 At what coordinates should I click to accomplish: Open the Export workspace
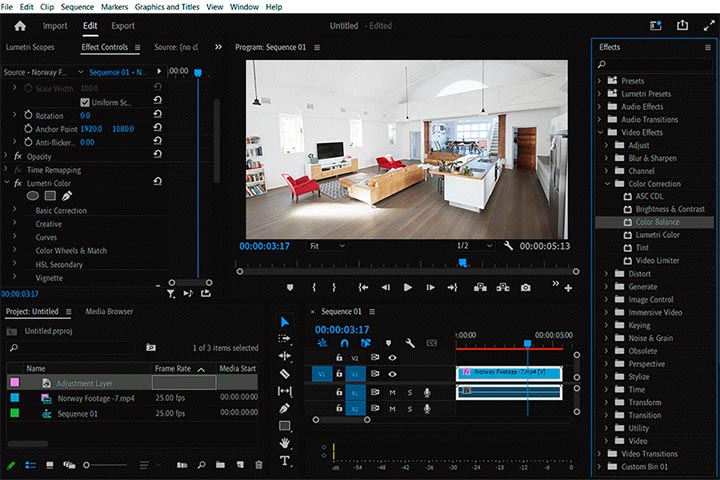pos(123,25)
